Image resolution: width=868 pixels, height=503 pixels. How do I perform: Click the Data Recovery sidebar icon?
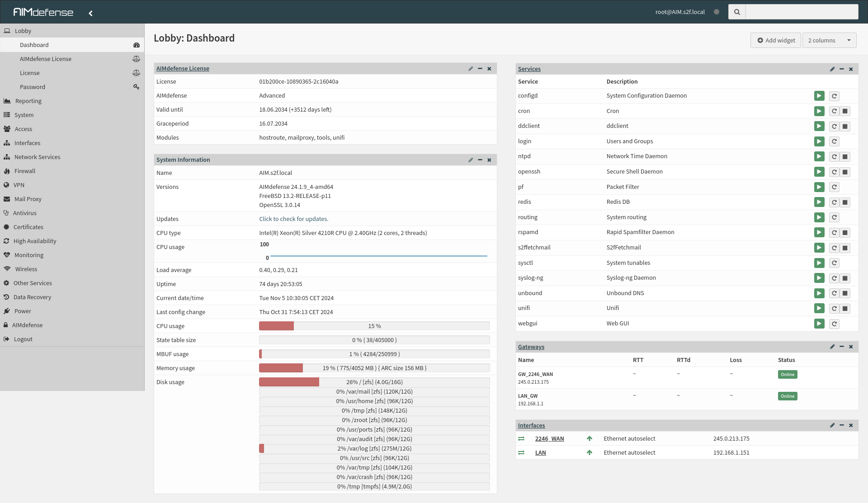tap(7, 297)
